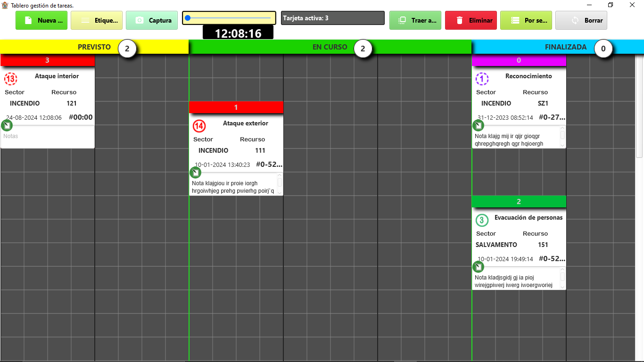
Task: Select the Ataque exterior card title
Action: (246, 123)
